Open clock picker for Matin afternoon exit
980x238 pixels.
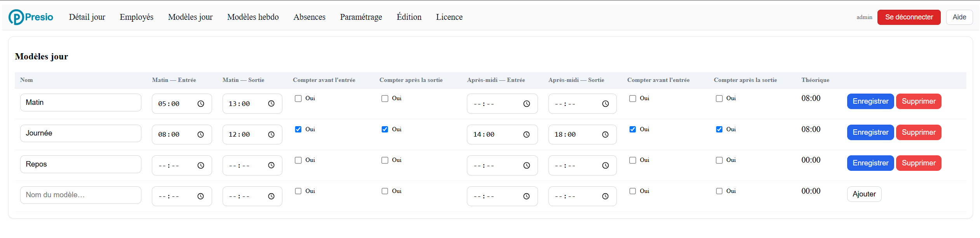605,104
